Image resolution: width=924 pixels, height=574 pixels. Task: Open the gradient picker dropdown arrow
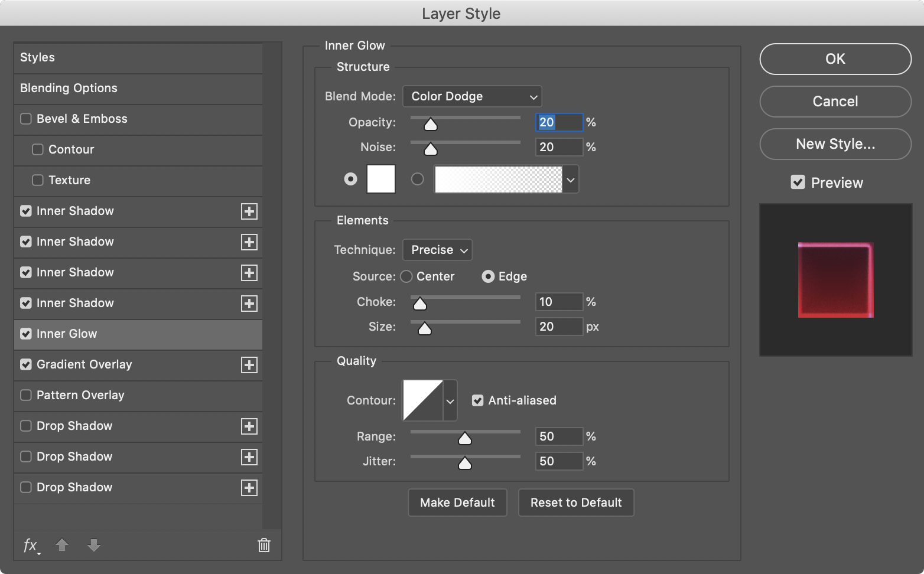click(x=570, y=180)
